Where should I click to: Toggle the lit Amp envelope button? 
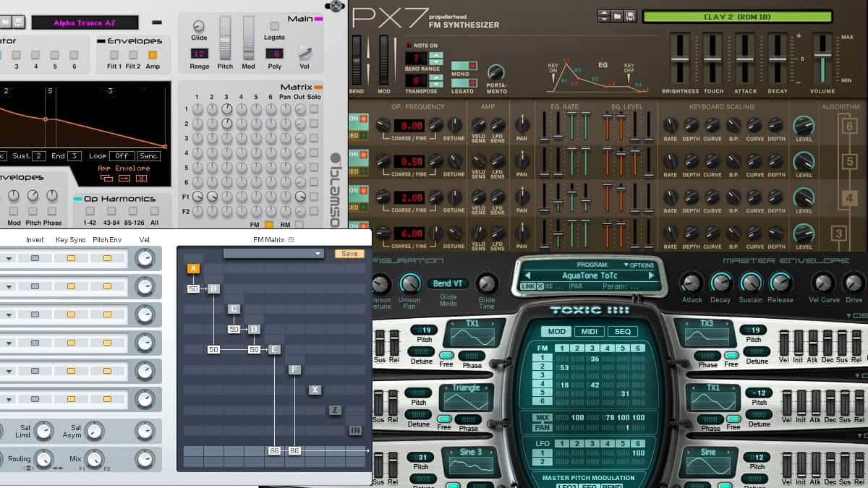point(153,55)
